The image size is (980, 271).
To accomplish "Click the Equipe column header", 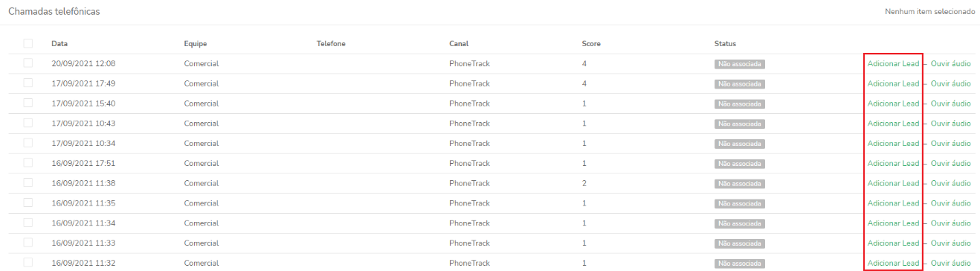I will pos(196,44).
